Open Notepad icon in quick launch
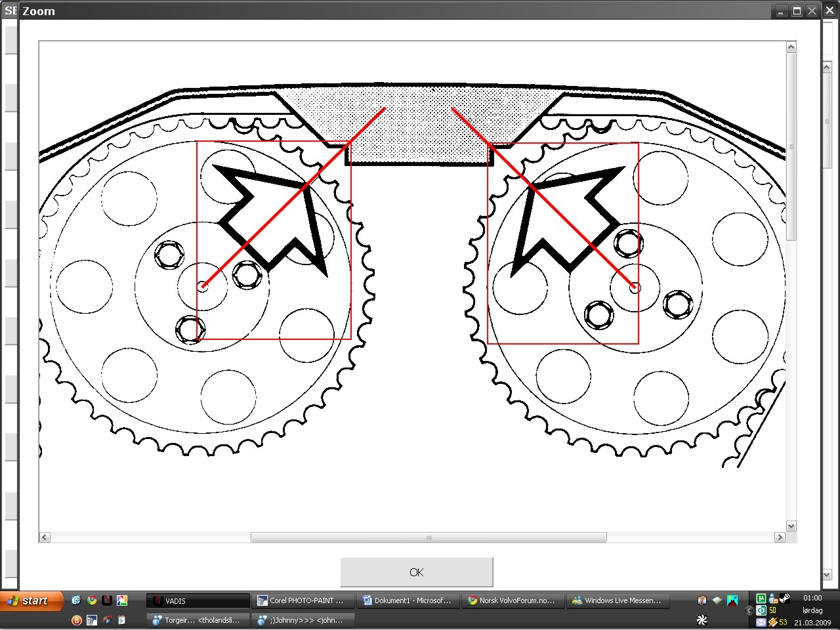 121,620
